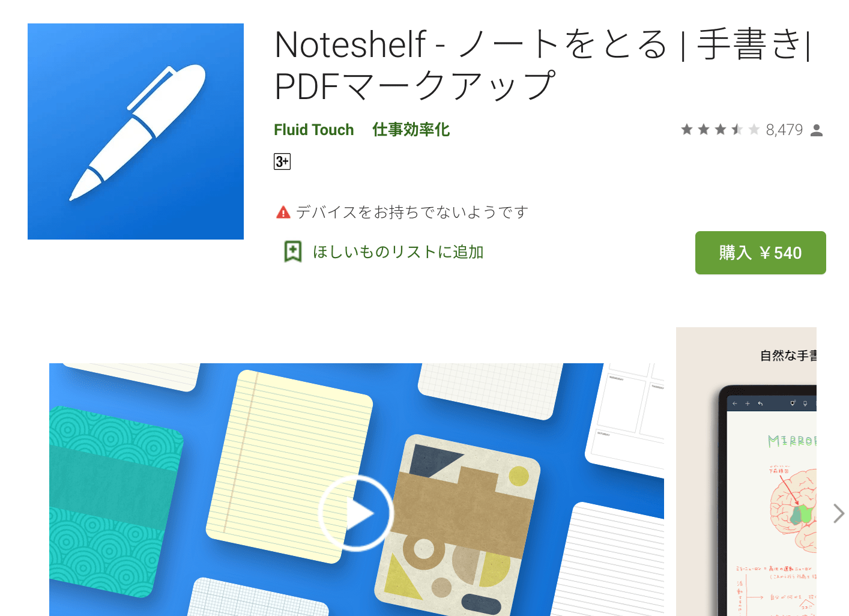Add app via ほしいものリストに追加 link
The width and height of the screenshot is (849, 616).
click(397, 252)
